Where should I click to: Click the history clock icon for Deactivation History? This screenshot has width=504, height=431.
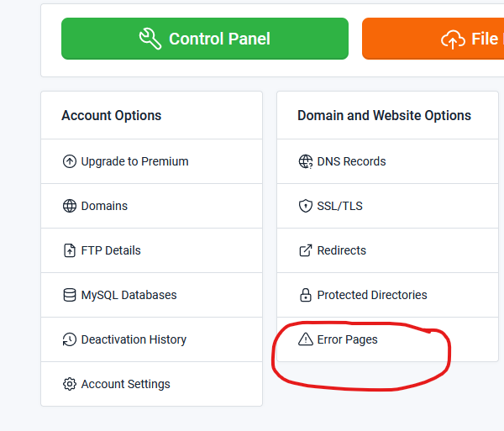coord(70,339)
